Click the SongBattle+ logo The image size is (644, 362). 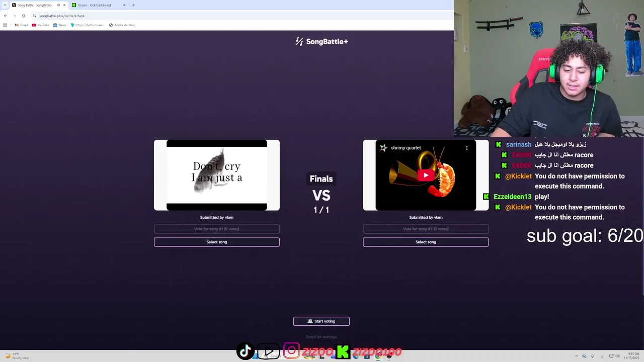tap(321, 41)
